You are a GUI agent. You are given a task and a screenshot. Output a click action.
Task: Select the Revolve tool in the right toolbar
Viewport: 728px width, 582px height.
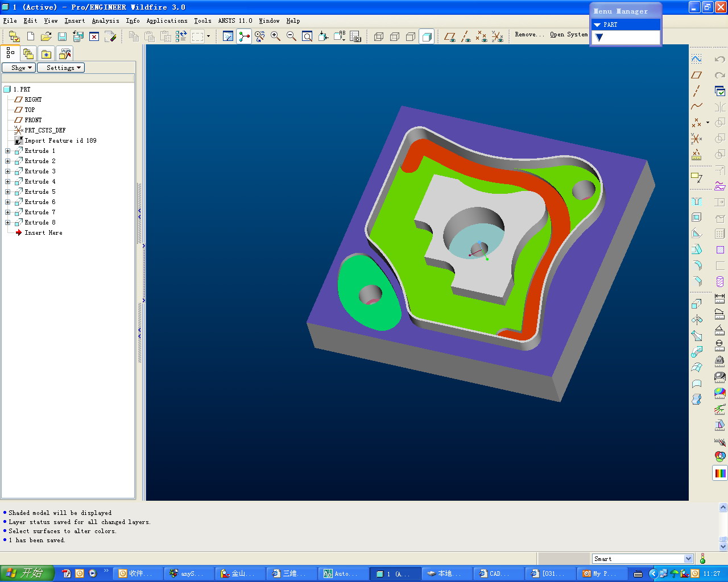697,319
